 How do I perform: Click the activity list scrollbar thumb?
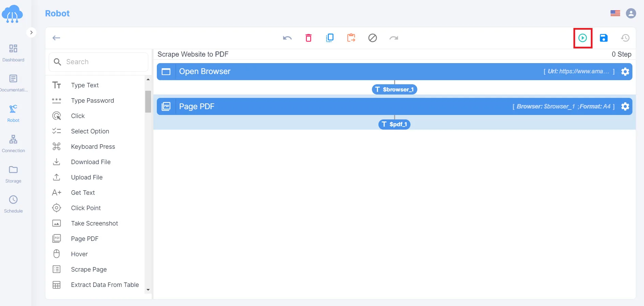pos(148,101)
